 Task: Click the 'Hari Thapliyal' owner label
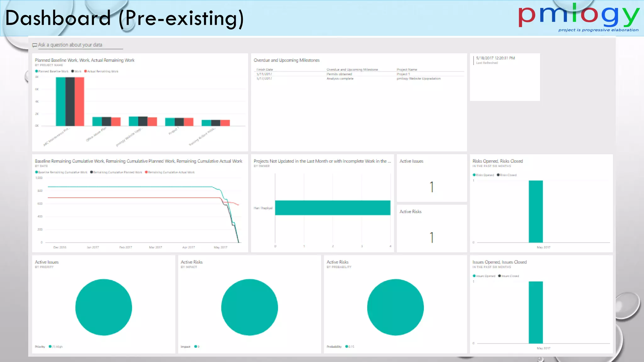tap(263, 208)
